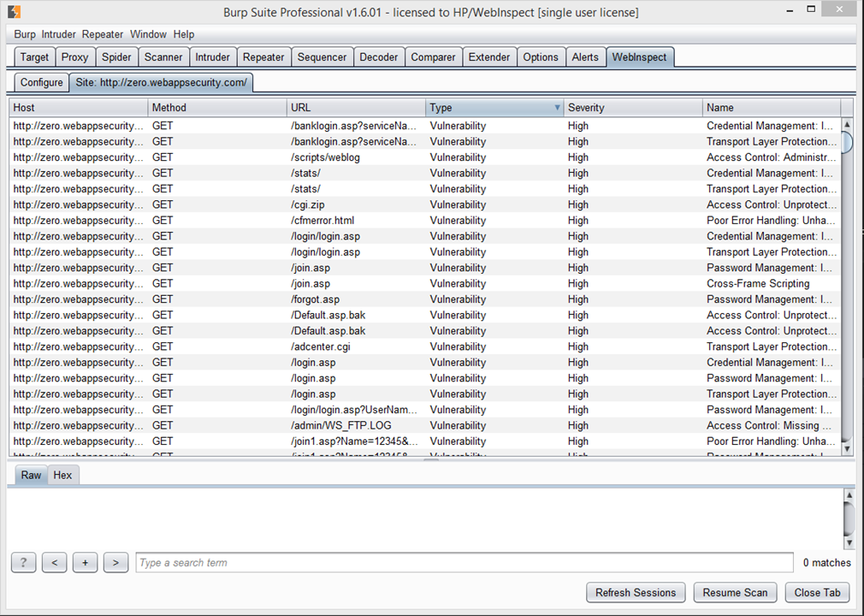Click the raw pane scrollbar up arrow
Screen dimensions: 864x616
[x=849, y=495]
